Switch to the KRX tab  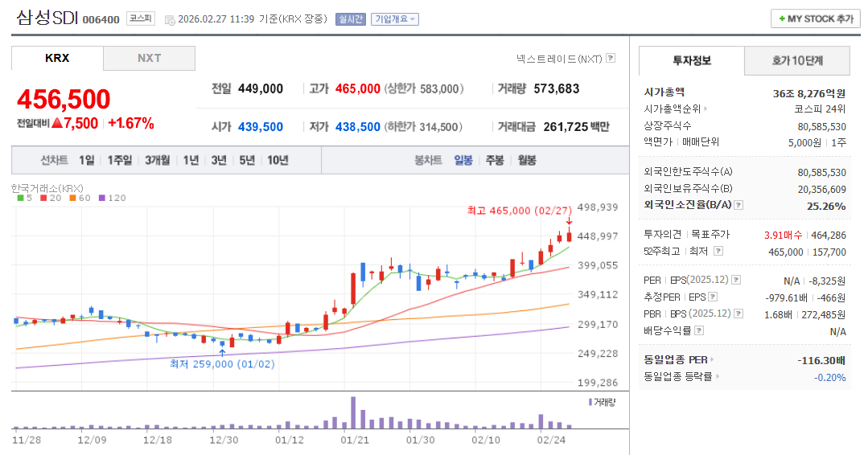pyautogui.click(x=57, y=58)
